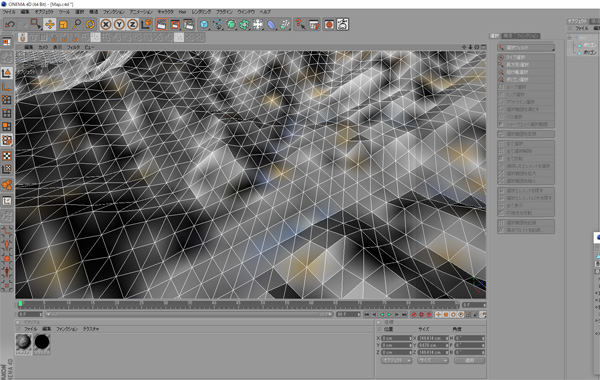The image size is (600, 380).
Task: Click the 長方形選択 command
Action: tap(526, 65)
